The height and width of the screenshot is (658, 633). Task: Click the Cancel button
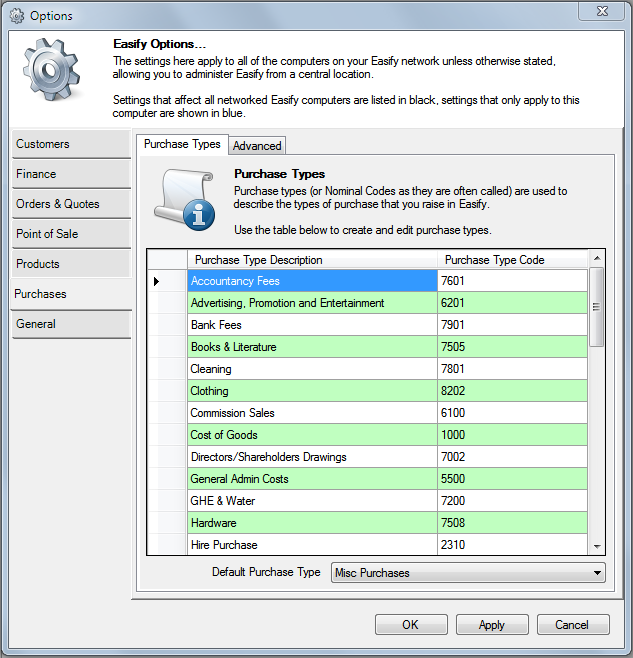tap(573, 625)
